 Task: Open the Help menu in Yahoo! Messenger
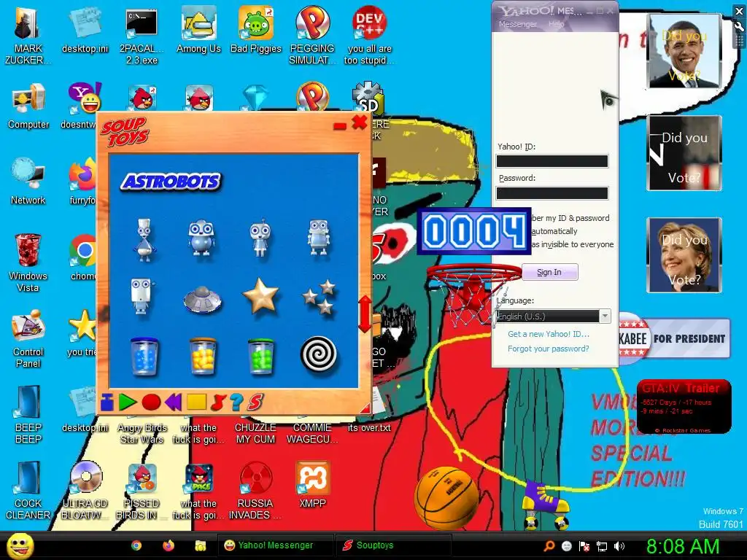(556, 24)
